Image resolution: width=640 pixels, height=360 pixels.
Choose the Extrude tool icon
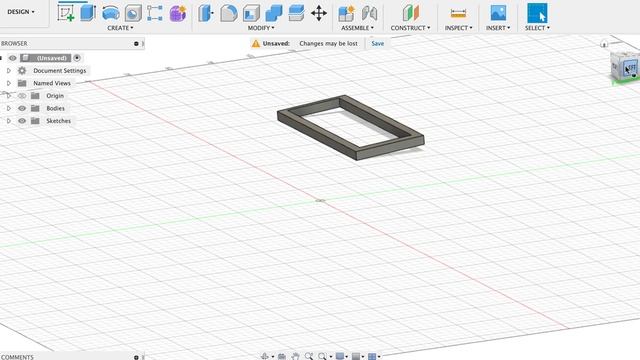point(88,13)
